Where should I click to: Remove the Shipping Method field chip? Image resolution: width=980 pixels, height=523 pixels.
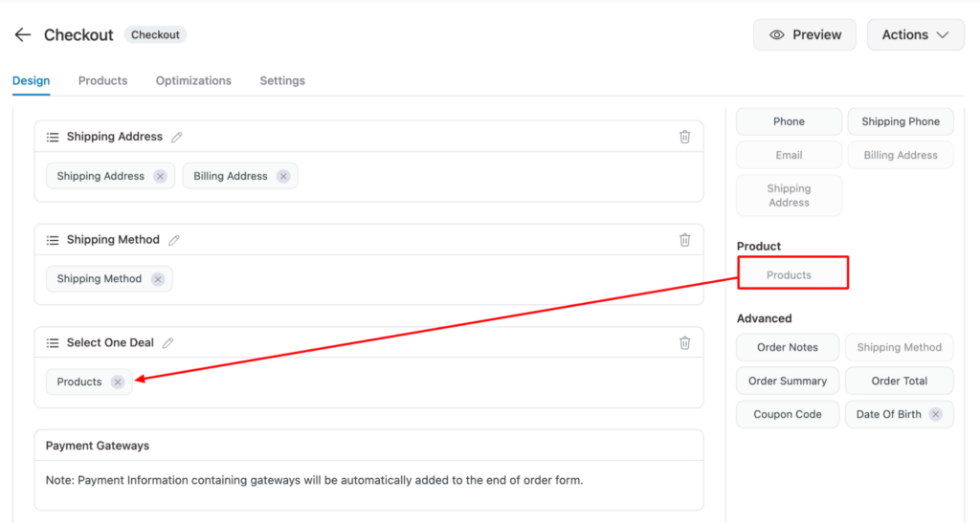click(157, 279)
